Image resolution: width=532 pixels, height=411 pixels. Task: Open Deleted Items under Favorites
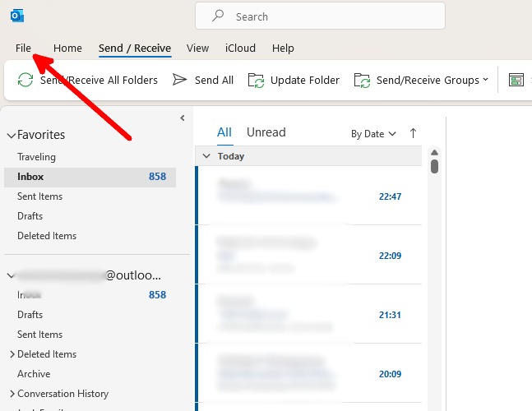click(47, 236)
